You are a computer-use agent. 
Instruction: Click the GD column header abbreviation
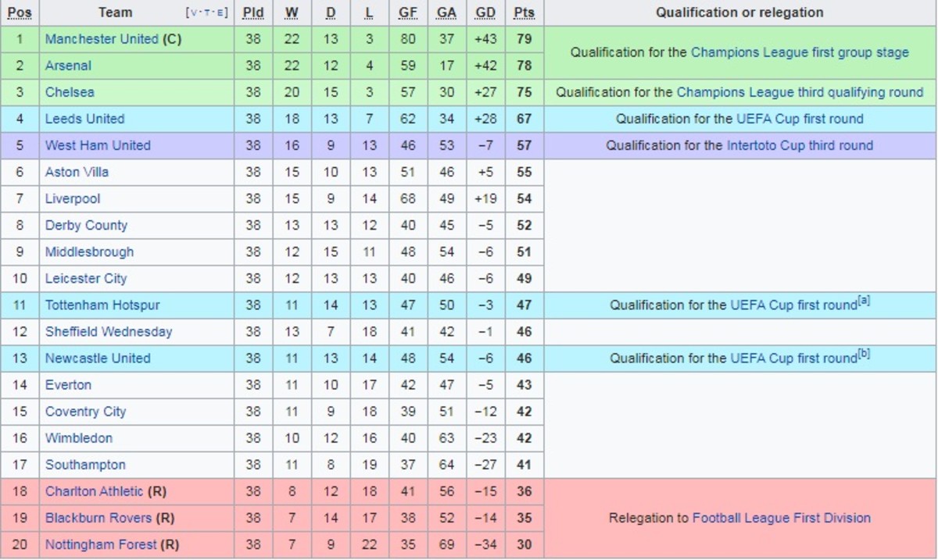[485, 12]
